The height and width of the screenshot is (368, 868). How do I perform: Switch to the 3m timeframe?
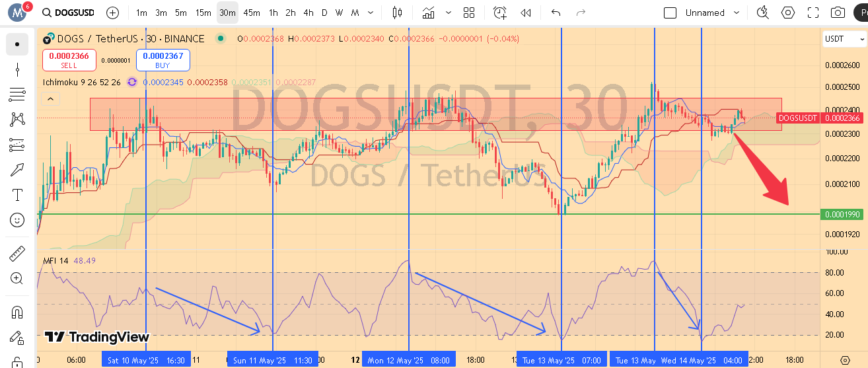[x=161, y=13]
